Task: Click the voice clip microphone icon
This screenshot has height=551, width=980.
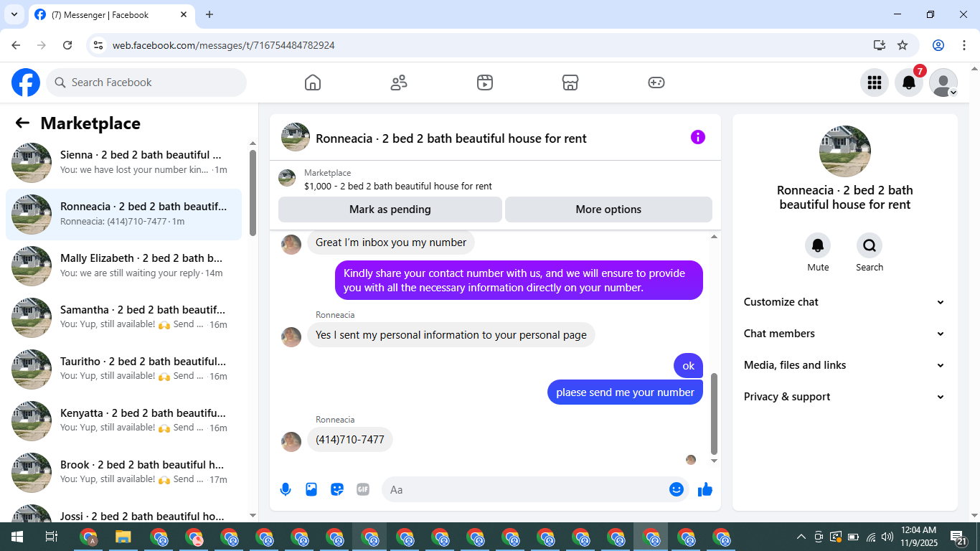Action: click(x=286, y=489)
